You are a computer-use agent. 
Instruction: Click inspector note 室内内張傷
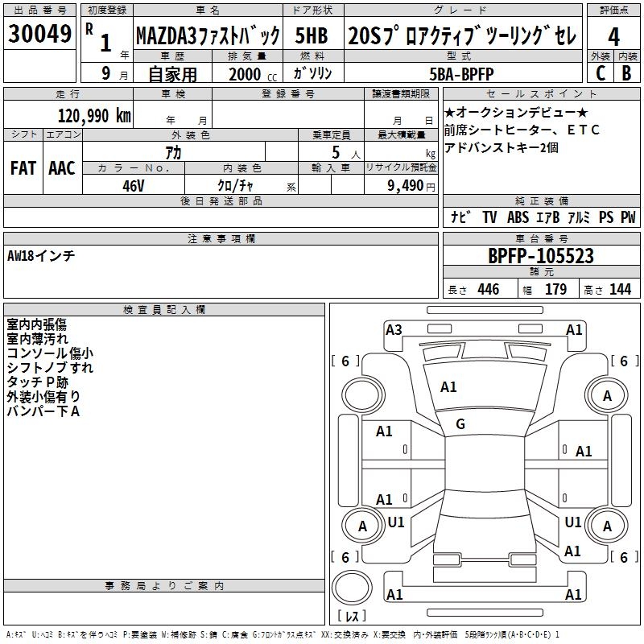(36, 324)
